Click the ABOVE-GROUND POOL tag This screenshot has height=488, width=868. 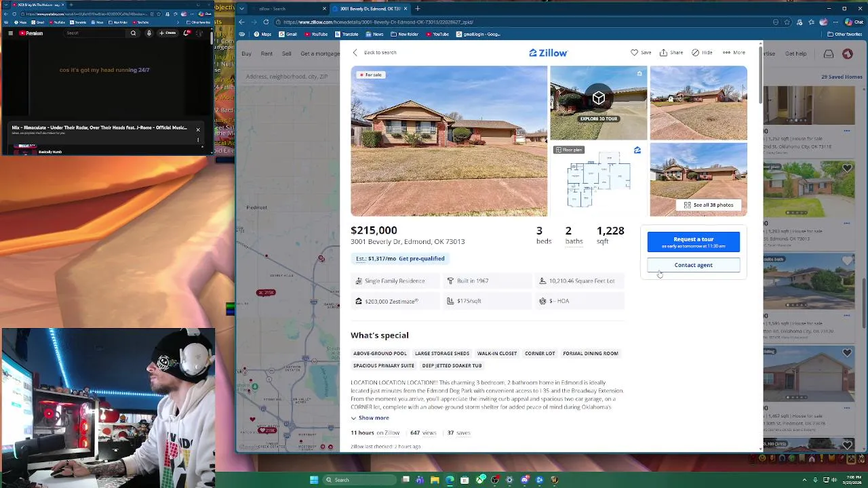point(380,353)
